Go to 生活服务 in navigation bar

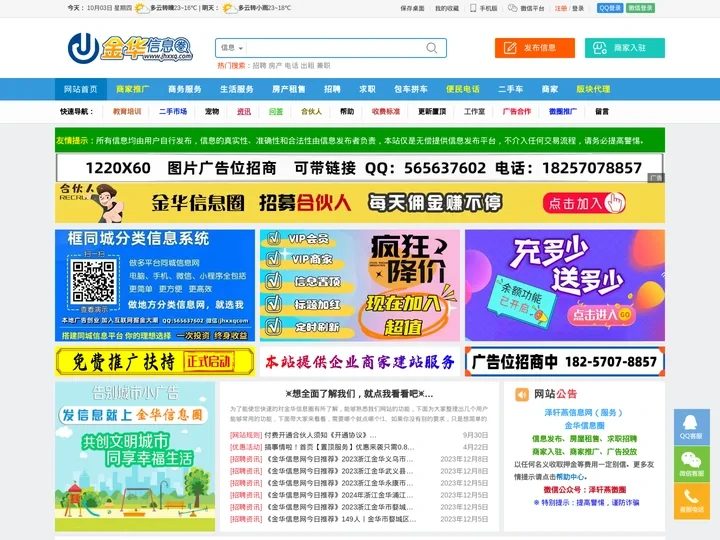(x=236, y=89)
